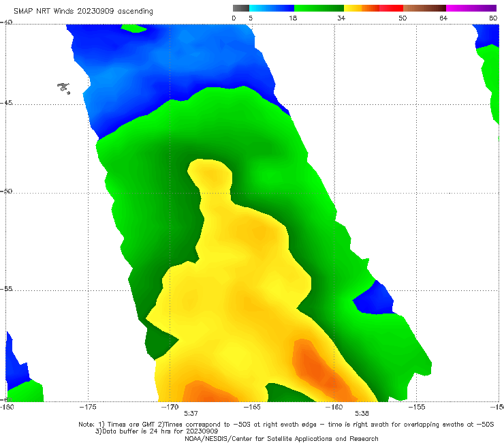This screenshot has height=443, width=504.
Task: Pick the blue 5-18 segment of color bar
Action: [x=272, y=8]
